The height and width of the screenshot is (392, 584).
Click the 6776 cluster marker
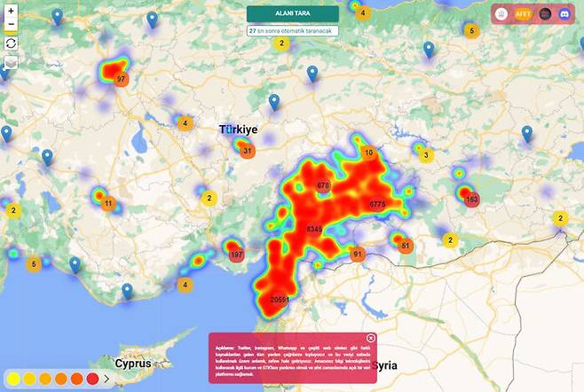377,205
